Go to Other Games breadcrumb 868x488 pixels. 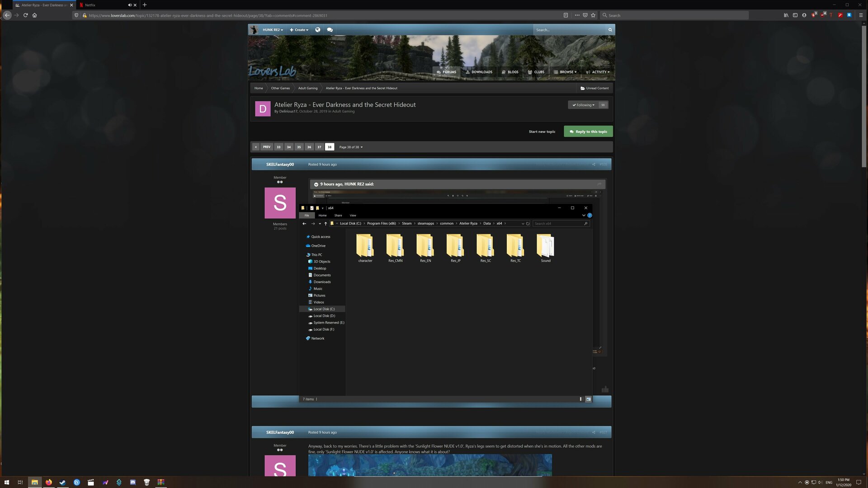pyautogui.click(x=280, y=88)
